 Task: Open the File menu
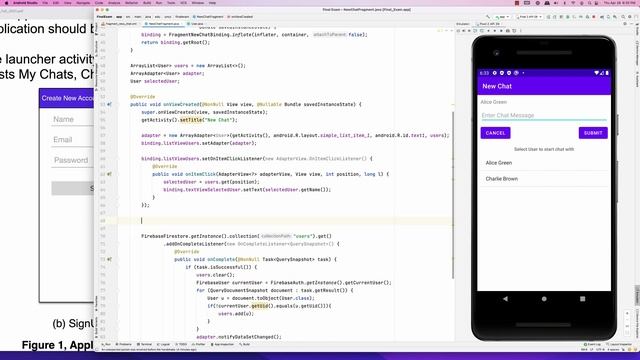pyautogui.click(x=45, y=2)
